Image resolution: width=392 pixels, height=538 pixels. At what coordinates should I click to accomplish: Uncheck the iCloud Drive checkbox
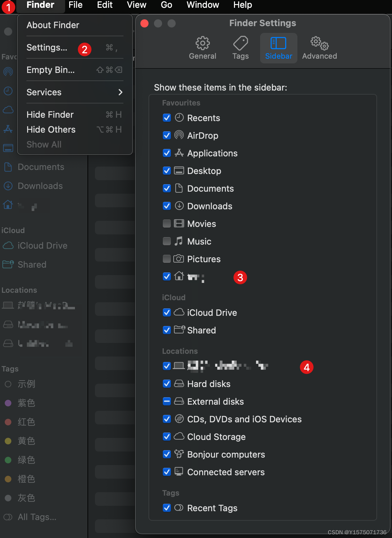click(x=167, y=312)
